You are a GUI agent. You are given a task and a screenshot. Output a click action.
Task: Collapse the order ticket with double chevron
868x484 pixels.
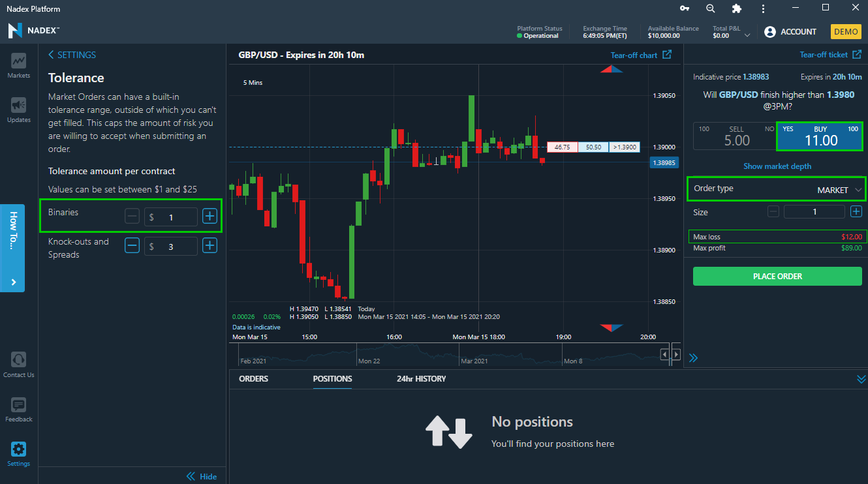pyautogui.click(x=693, y=358)
